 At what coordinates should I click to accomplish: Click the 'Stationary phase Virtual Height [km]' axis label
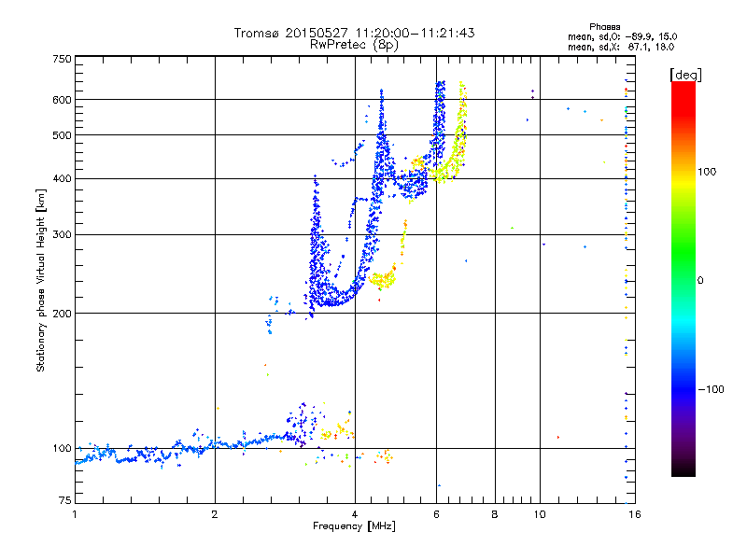pyautogui.click(x=41, y=281)
